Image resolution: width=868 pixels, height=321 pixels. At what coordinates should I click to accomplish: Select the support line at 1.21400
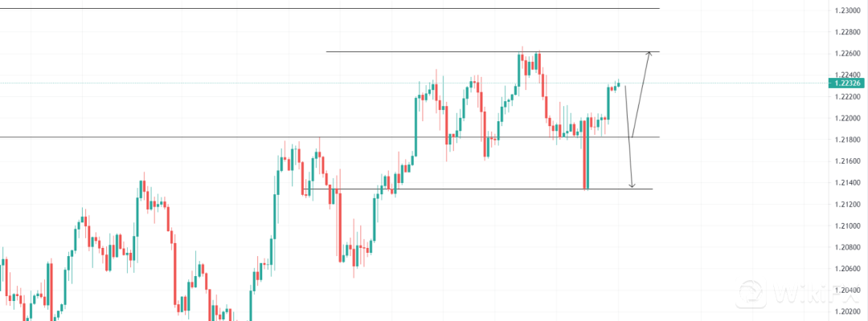(482, 189)
